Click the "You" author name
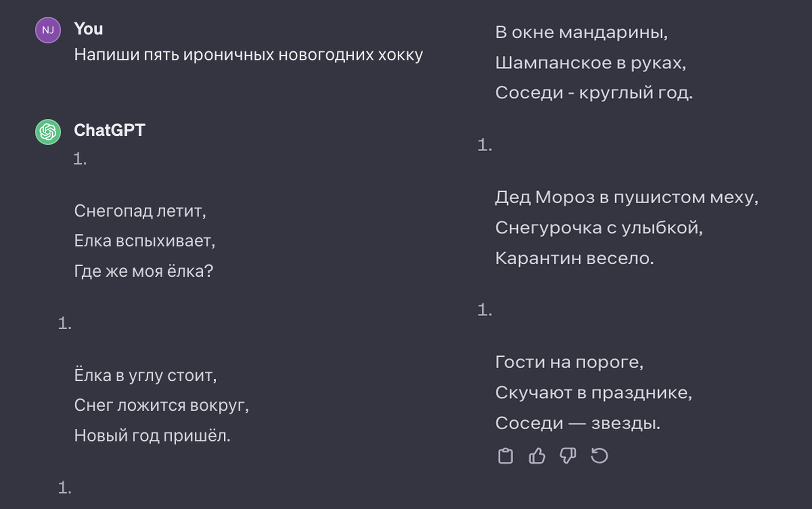This screenshot has height=509, width=812. click(x=88, y=29)
